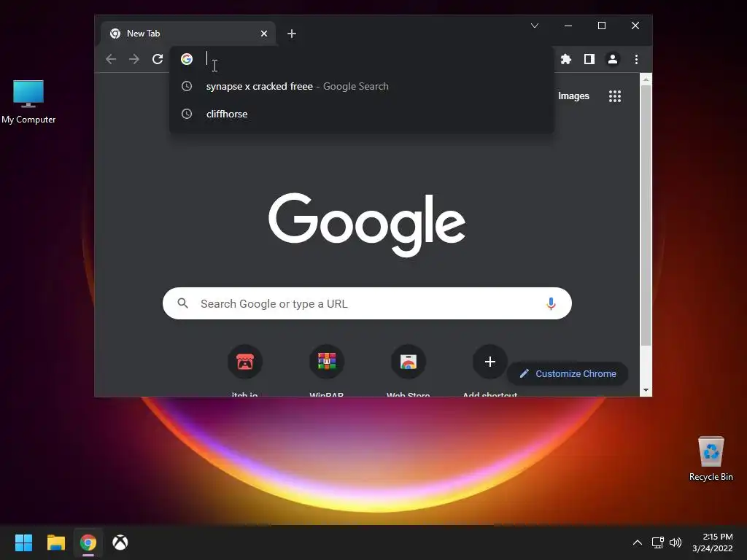
Task: Show hidden system tray icons
Action: 638,542
